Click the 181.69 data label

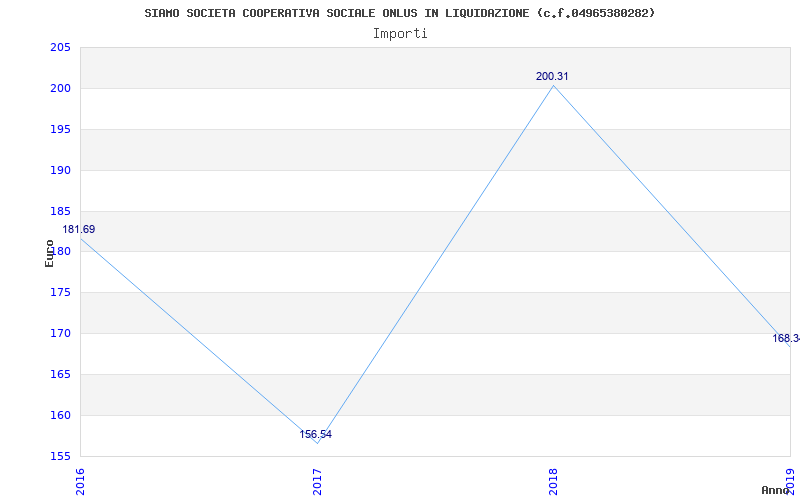pos(79,230)
